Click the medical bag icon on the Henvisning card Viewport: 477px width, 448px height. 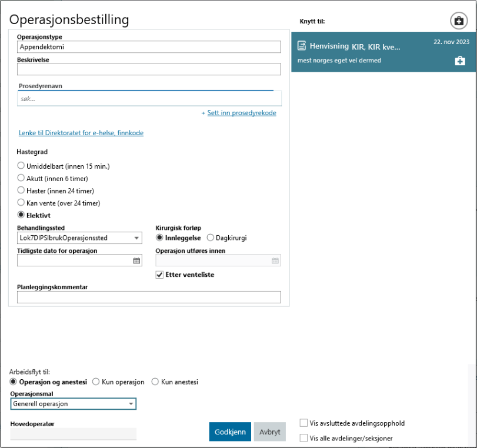[x=460, y=61]
